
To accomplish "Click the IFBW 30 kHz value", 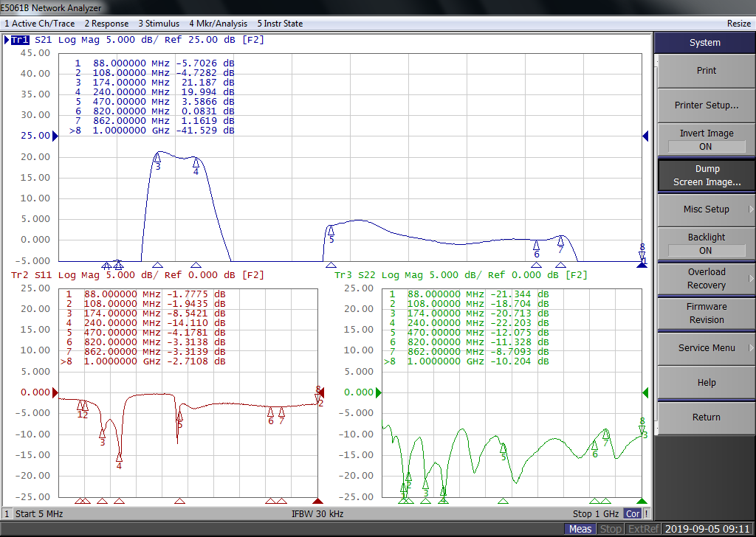I will pyautogui.click(x=317, y=514).
